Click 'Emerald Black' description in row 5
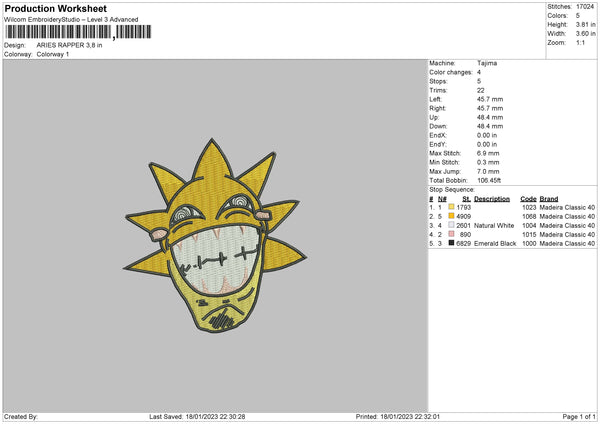The width and height of the screenshot is (600, 424). (495, 243)
